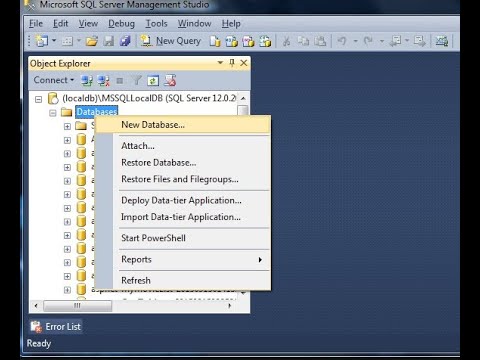The image size is (480, 360).
Task: Open the Connect dropdown
Action: coord(54,80)
